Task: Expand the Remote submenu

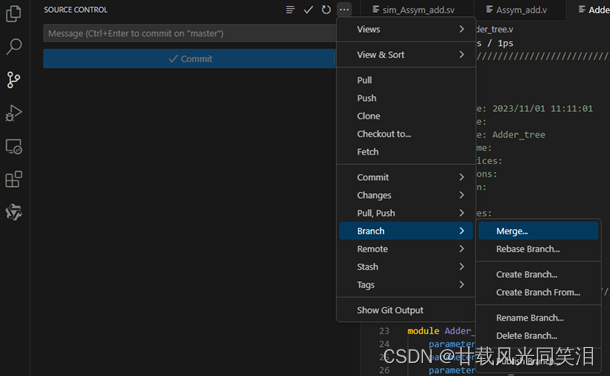Action: tap(406, 249)
